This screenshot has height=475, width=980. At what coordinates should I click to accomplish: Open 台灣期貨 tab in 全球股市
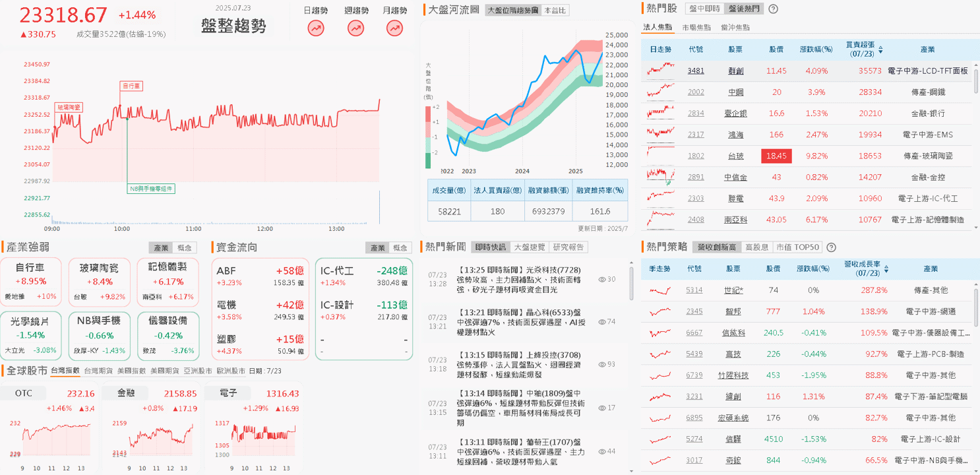click(x=98, y=371)
